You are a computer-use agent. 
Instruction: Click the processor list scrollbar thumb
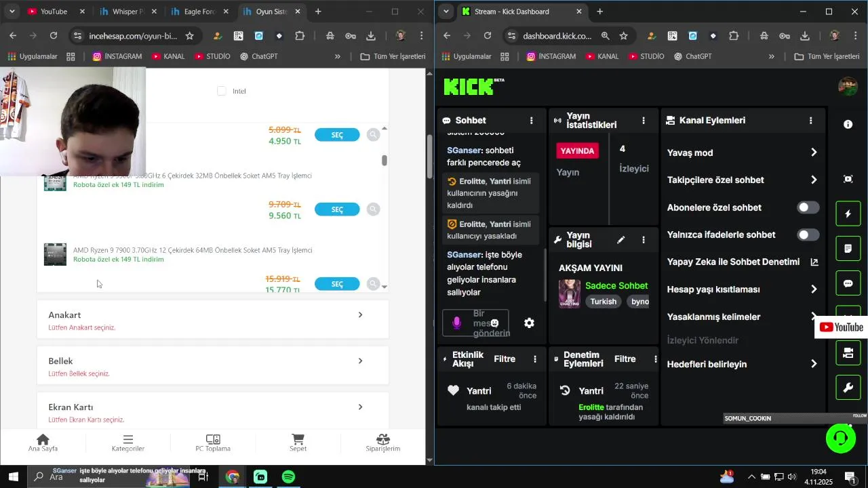click(x=384, y=161)
